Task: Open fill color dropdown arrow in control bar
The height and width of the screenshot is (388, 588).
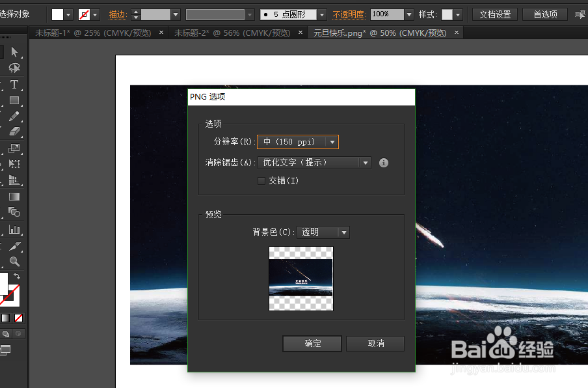Action: (x=68, y=14)
